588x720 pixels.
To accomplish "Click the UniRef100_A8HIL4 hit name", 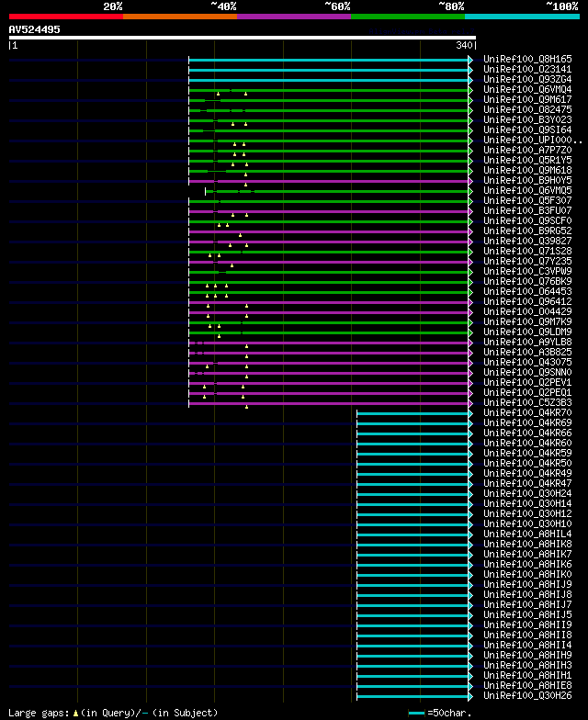I will (527, 534).
